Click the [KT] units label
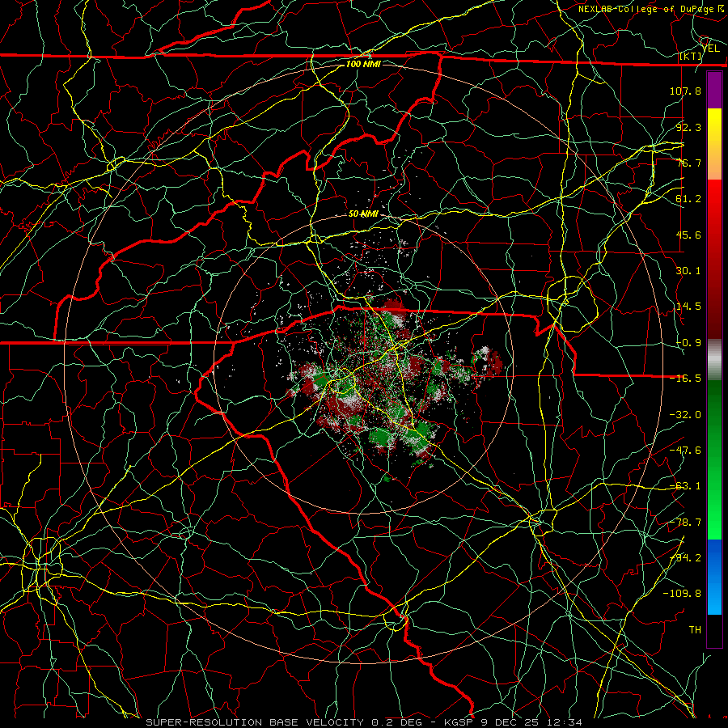 [x=691, y=56]
